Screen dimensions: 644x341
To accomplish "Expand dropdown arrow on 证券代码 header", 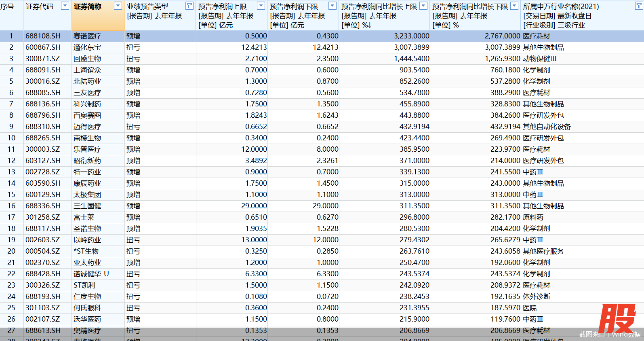I will point(65,6).
